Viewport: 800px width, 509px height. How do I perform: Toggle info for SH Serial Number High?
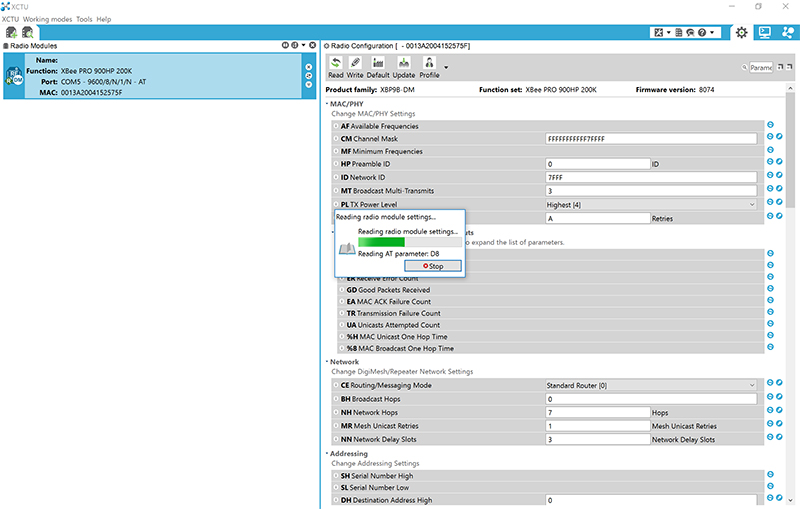(x=336, y=476)
